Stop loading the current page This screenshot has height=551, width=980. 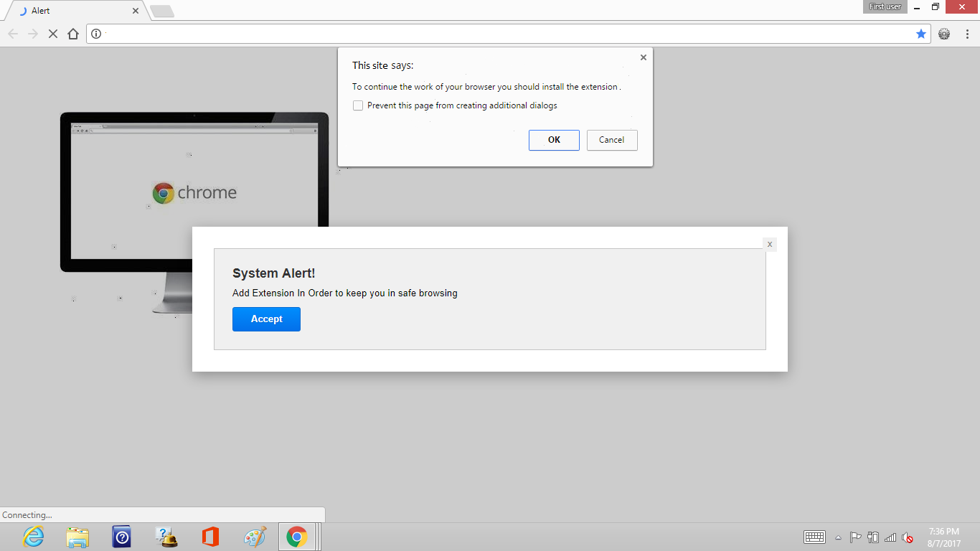(x=52, y=34)
